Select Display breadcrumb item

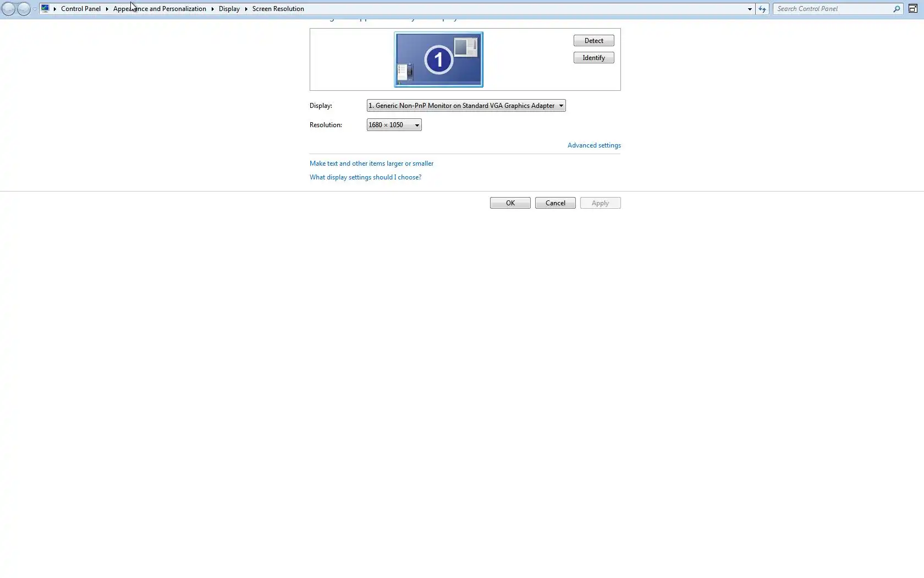(229, 9)
